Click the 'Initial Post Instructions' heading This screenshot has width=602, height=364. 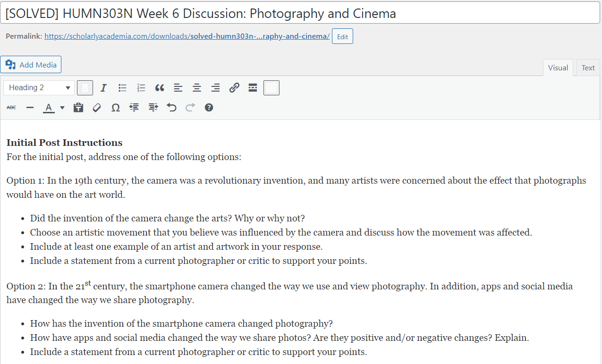(x=64, y=143)
